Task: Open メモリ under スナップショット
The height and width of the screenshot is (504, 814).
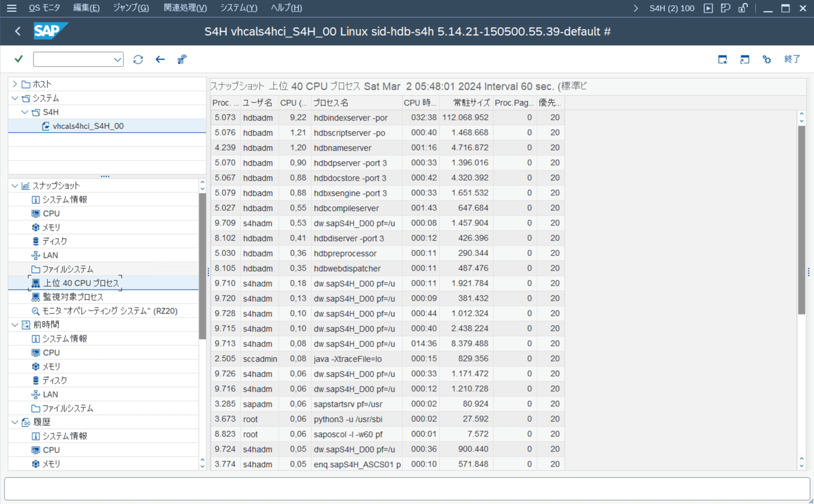Action: [51, 227]
